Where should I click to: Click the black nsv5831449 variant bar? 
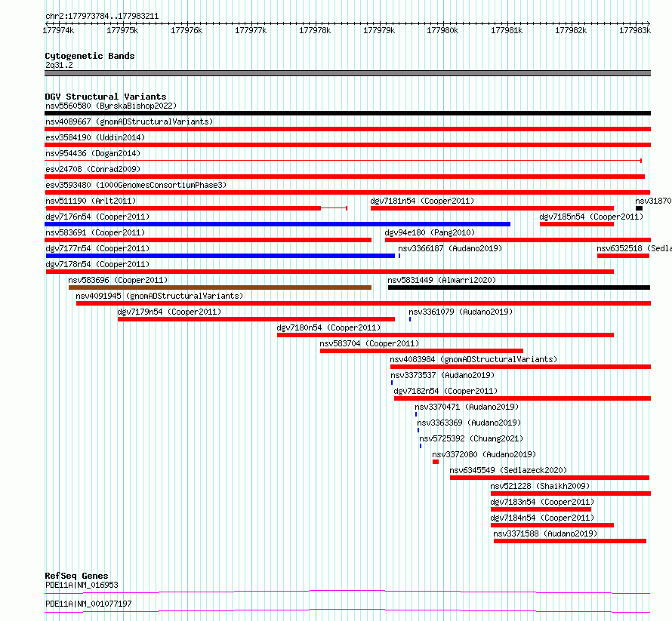pos(519,287)
